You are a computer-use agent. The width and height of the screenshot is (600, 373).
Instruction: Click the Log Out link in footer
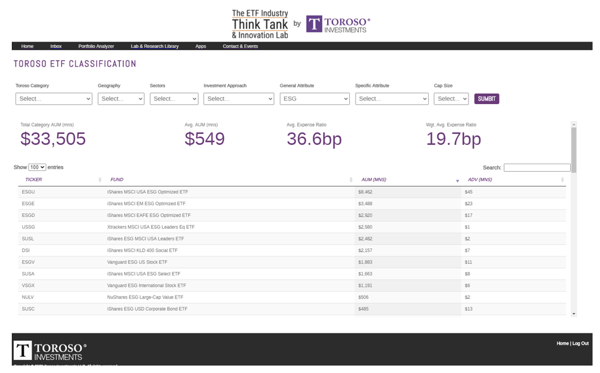coord(580,344)
